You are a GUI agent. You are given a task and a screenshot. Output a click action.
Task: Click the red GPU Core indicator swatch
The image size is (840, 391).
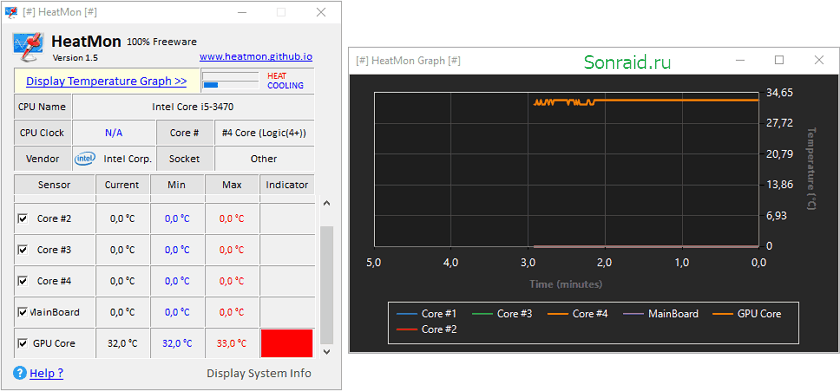pos(287,343)
